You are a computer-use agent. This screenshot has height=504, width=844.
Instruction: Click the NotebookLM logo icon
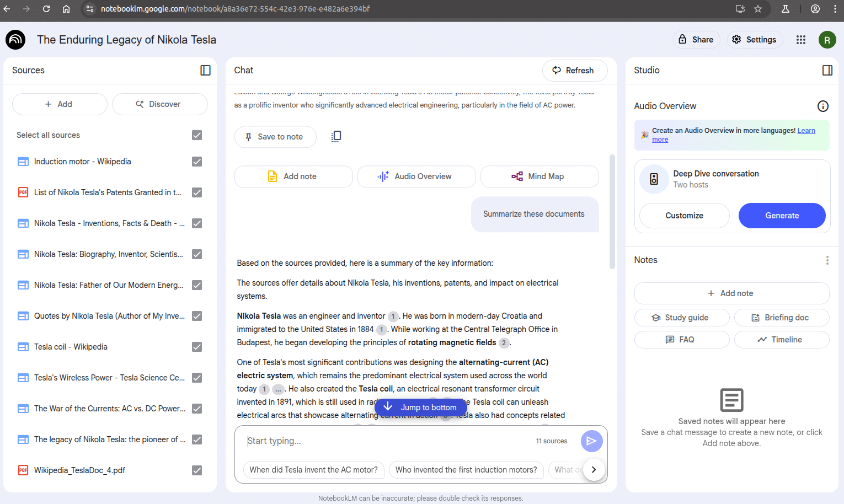tap(15, 40)
